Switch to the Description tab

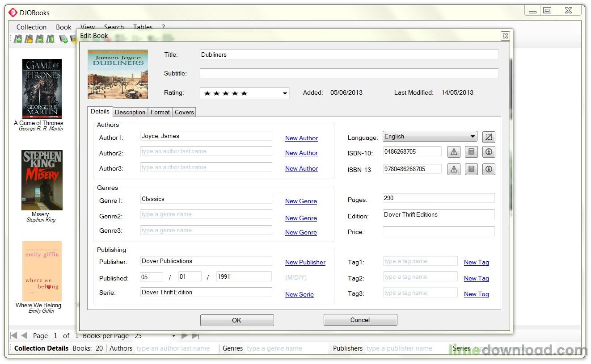(130, 112)
